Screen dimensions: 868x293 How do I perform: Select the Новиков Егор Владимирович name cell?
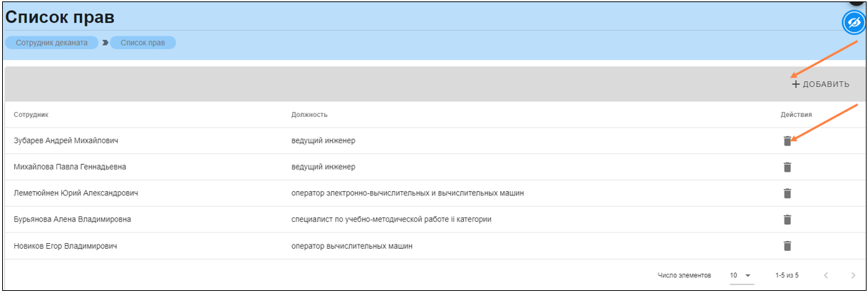(x=65, y=246)
